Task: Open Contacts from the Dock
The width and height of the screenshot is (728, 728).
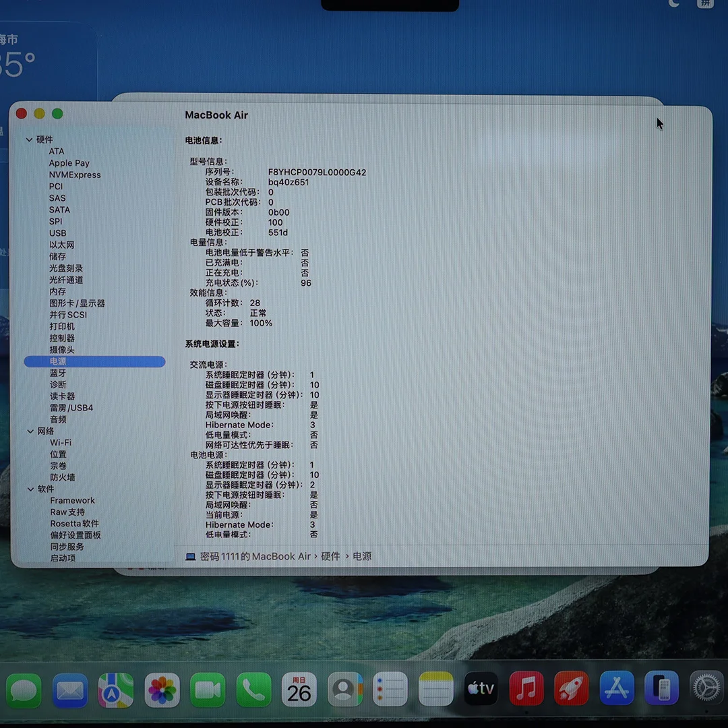Action: [x=344, y=690]
